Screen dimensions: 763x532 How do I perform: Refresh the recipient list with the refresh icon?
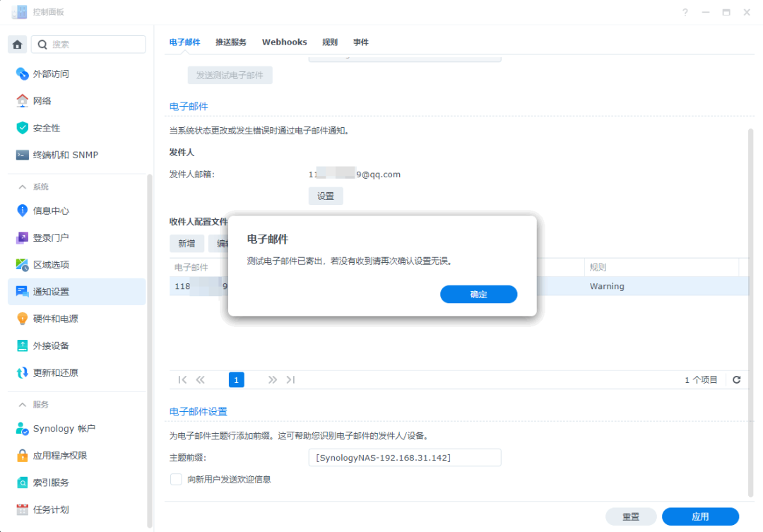tap(736, 379)
